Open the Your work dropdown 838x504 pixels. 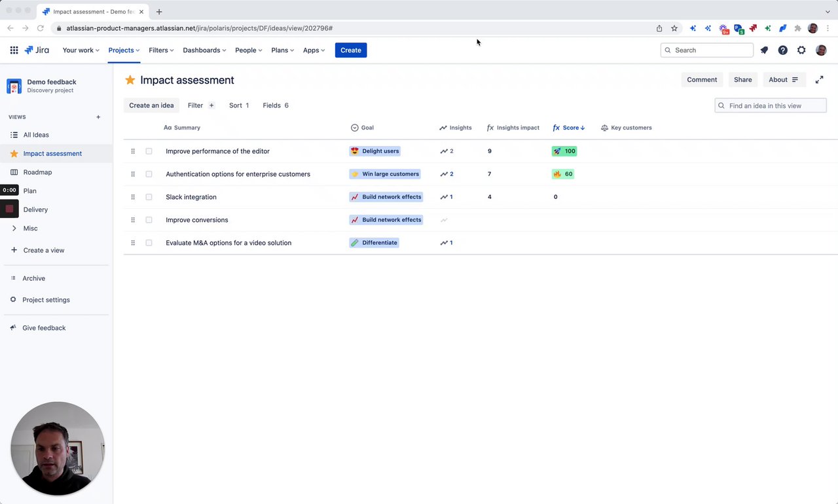[81, 50]
